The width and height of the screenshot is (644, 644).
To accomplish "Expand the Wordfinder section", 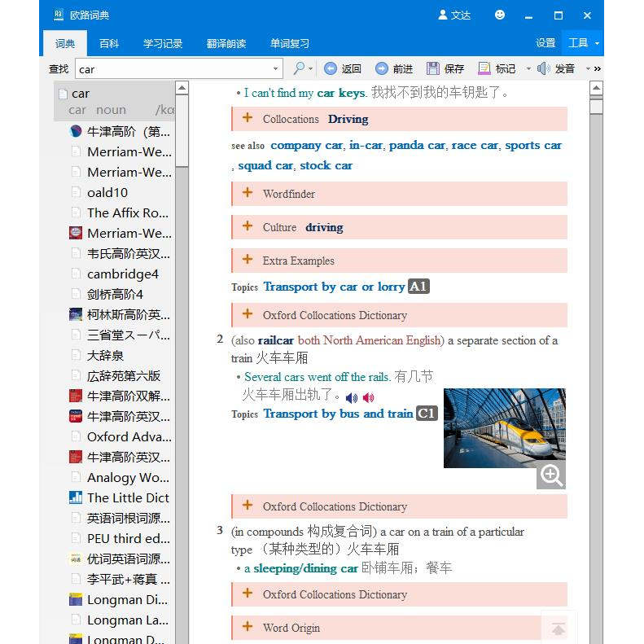I will [400, 194].
